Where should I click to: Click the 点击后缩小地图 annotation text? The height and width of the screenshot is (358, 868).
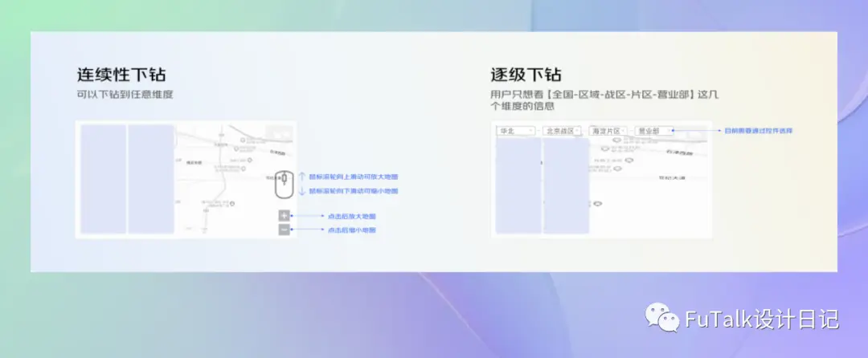click(351, 230)
